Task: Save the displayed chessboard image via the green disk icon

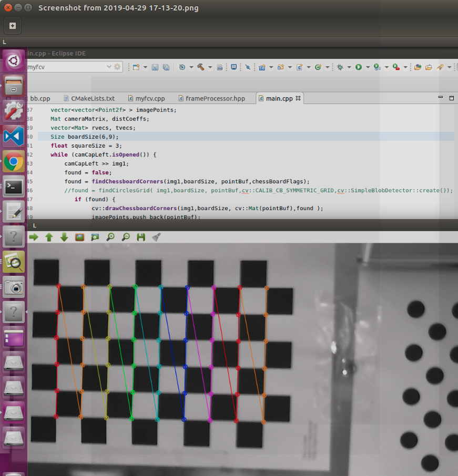Action: tap(140, 237)
